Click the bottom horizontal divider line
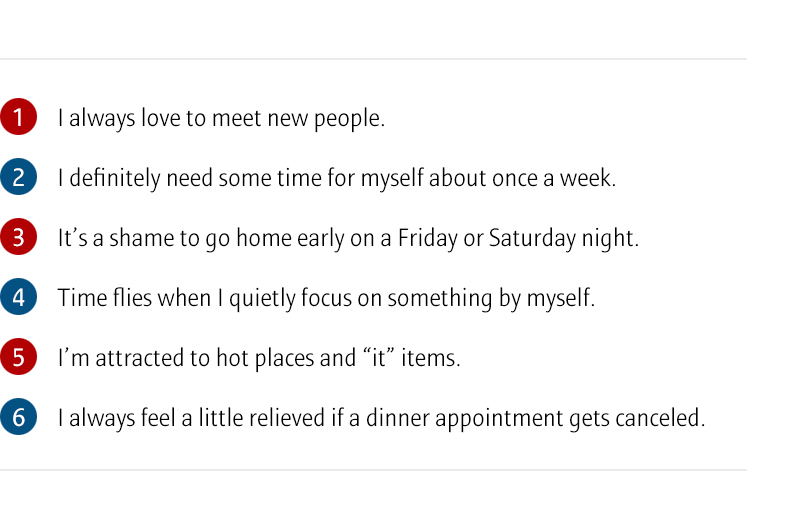 coord(373,469)
